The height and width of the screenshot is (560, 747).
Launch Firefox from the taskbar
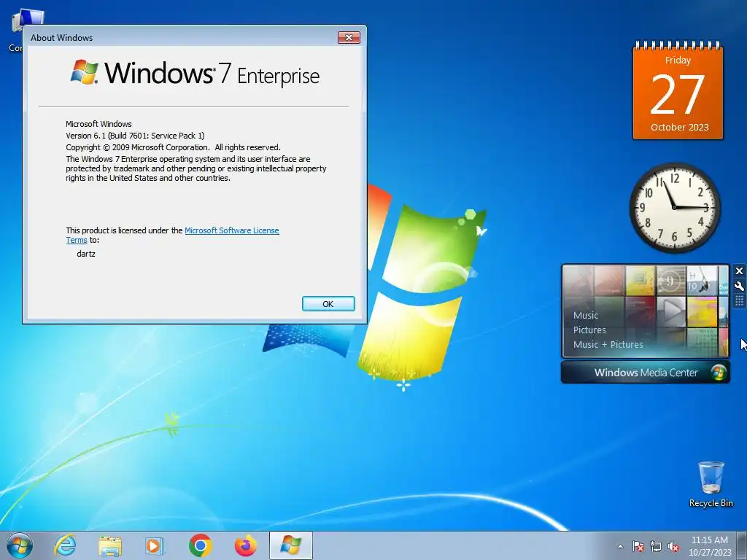pos(245,545)
